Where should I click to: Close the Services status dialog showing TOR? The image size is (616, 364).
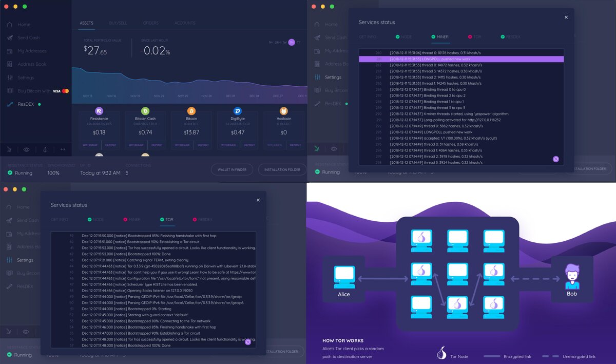pyautogui.click(x=258, y=200)
